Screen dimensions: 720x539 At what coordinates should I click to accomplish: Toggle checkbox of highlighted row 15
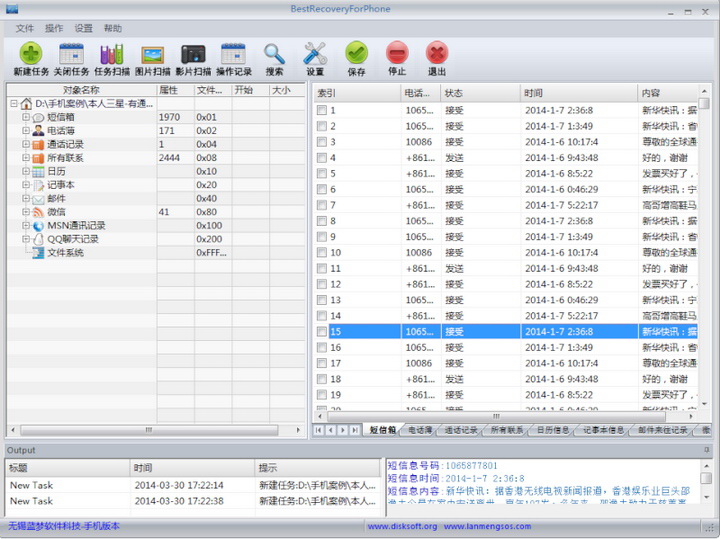click(x=322, y=331)
